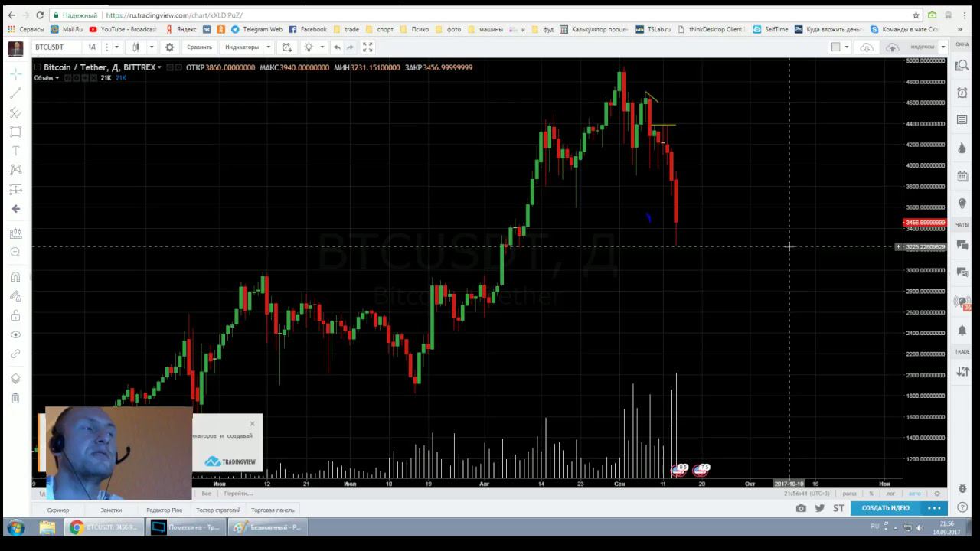Open my ideas bulb in right sidebar
Viewport: 980px width, 551px height.
(962, 204)
